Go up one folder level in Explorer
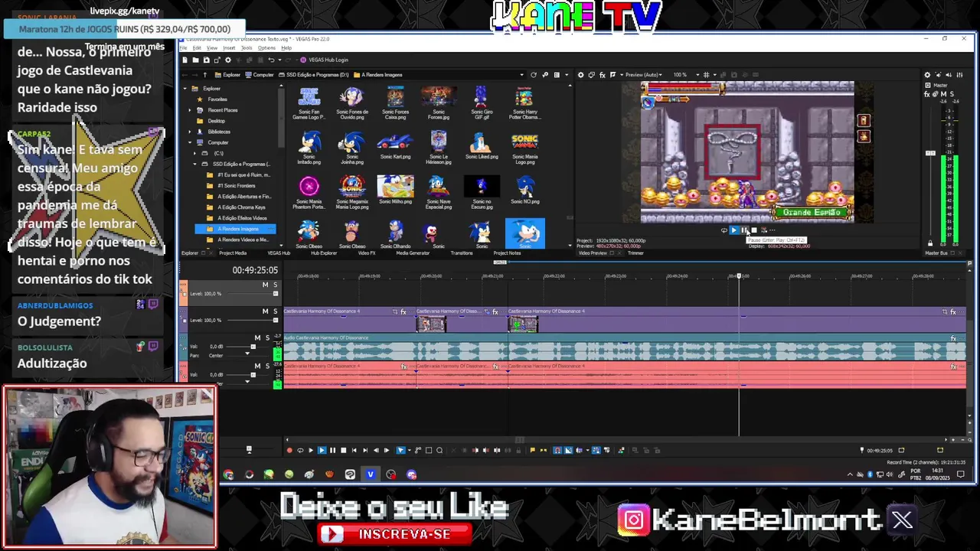The image size is (980, 551). click(x=205, y=75)
